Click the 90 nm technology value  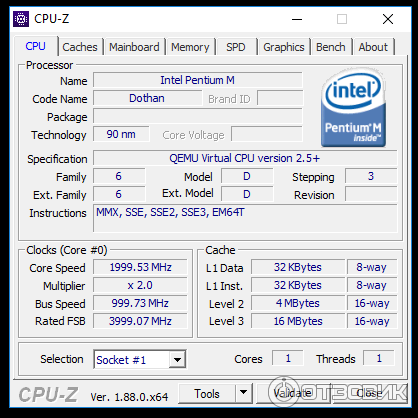[x=121, y=134]
